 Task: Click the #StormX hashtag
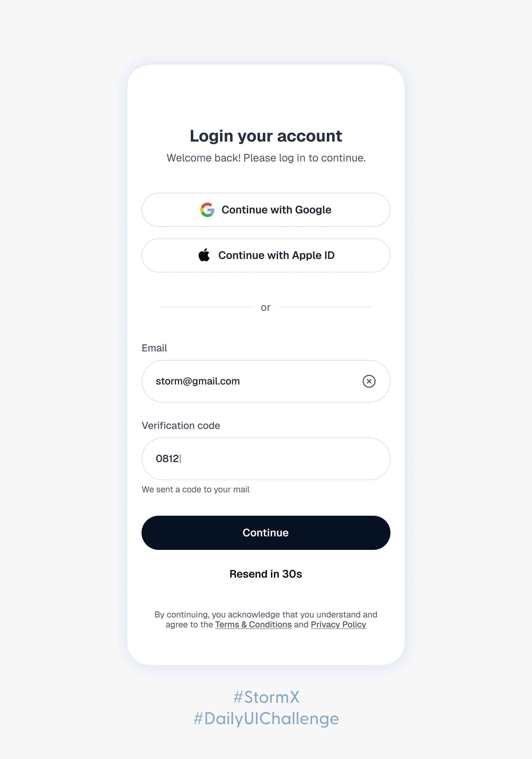[266, 697]
